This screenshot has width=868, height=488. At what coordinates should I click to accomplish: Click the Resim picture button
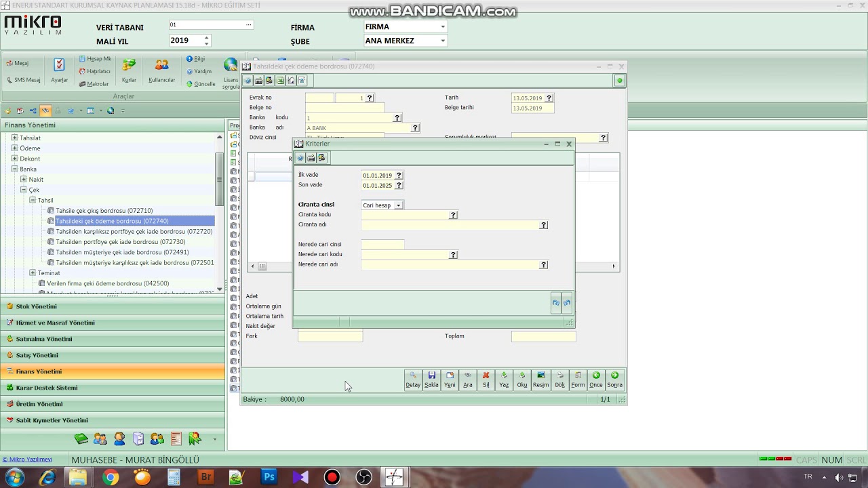pyautogui.click(x=540, y=380)
